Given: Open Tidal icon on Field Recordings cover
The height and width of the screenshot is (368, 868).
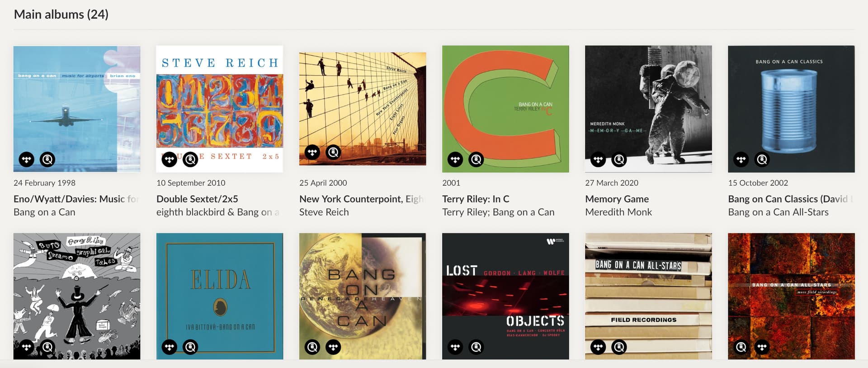Looking at the screenshot, I should (x=598, y=347).
